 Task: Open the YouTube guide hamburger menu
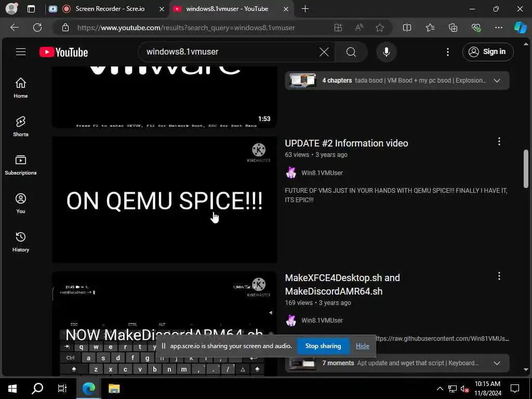[x=21, y=52]
